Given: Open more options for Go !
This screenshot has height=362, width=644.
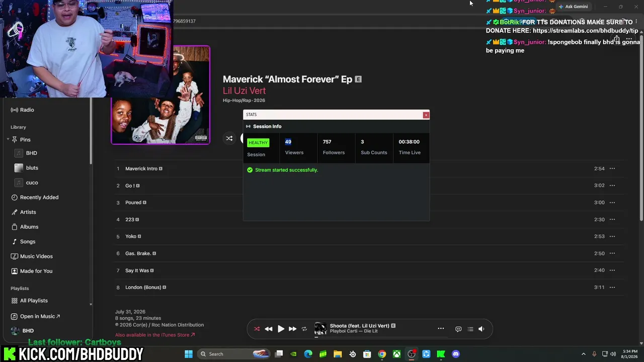Looking at the screenshot, I should pos(612,186).
